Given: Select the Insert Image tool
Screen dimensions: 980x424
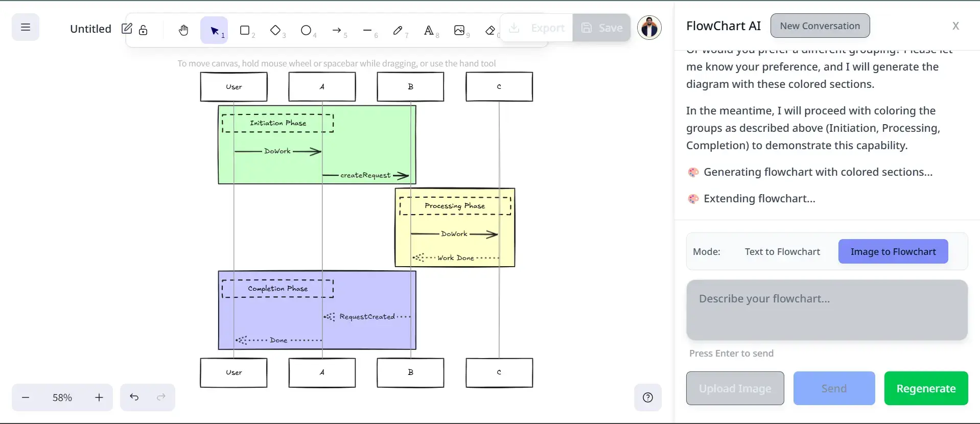Looking at the screenshot, I should 459,31.
